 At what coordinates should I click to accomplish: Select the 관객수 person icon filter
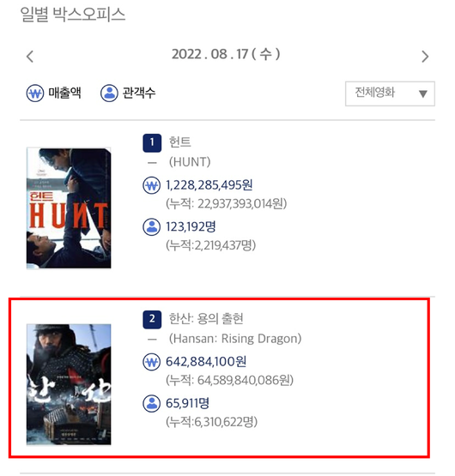point(109,93)
